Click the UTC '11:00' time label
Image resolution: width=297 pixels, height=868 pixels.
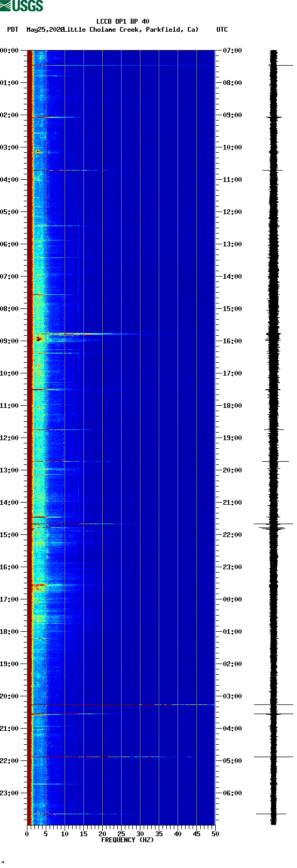click(x=232, y=180)
